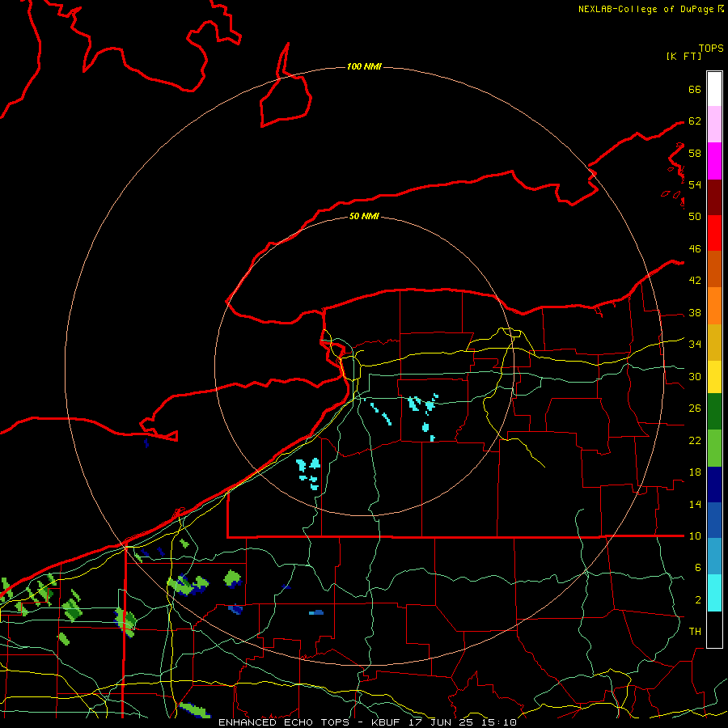Image resolution: width=728 pixels, height=728 pixels.
Task: Select the bright red legend color block
Action: click(x=714, y=233)
